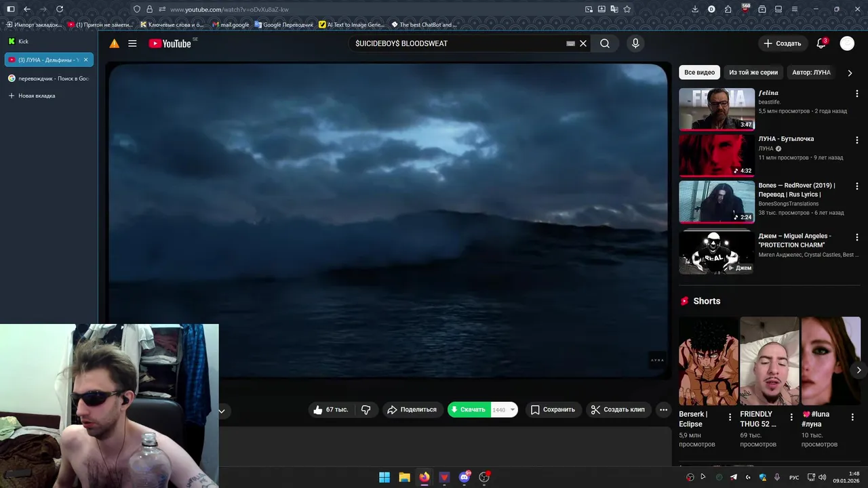Dislike the video
The height and width of the screenshot is (488, 868).
(366, 409)
